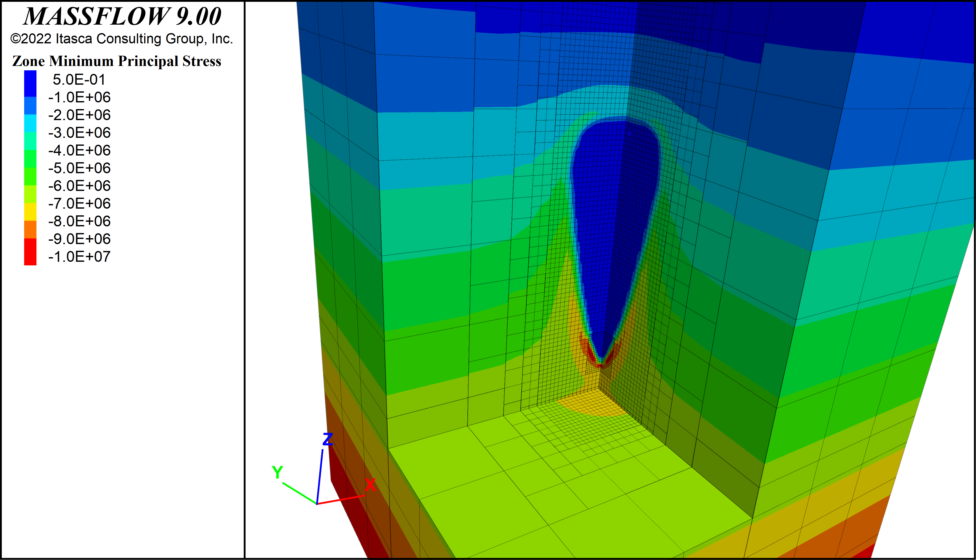Image resolution: width=976 pixels, height=560 pixels.
Task: Click the orange legend swatch near -9.0E+06
Action: click(30, 230)
